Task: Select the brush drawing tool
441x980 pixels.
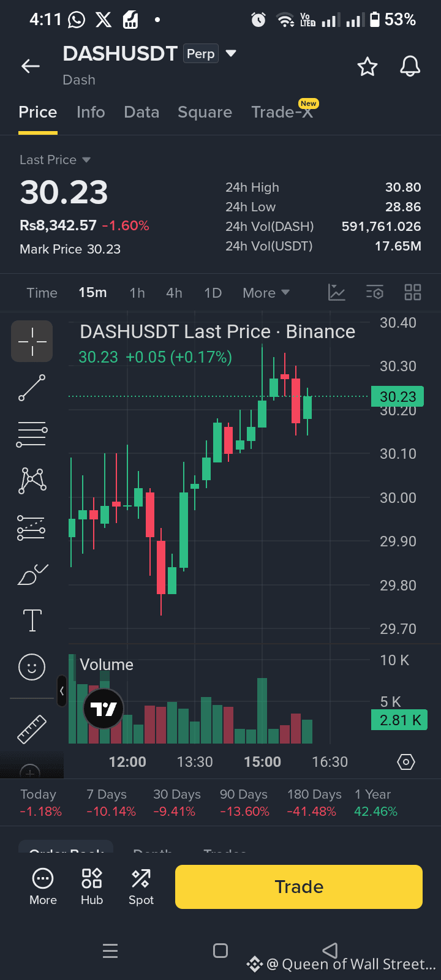Action: pyautogui.click(x=32, y=574)
